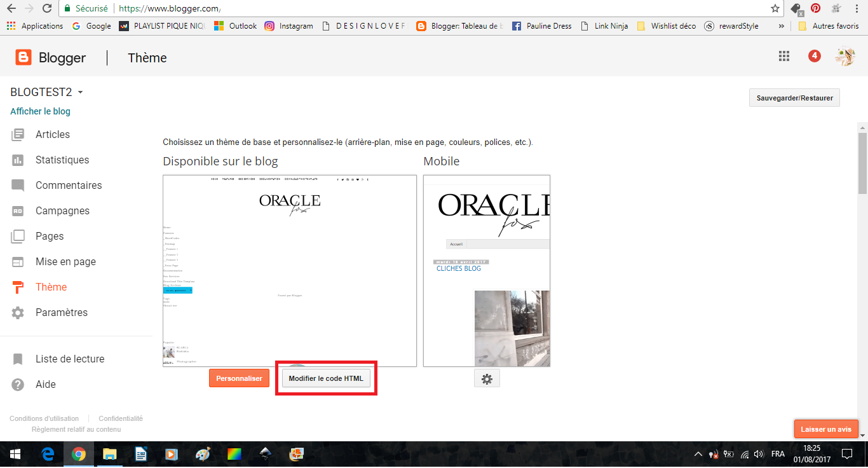The height and width of the screenshot is (468, 868).
Task: Click Sauvegarder/Restaurer button
Action: pos(794,98)
